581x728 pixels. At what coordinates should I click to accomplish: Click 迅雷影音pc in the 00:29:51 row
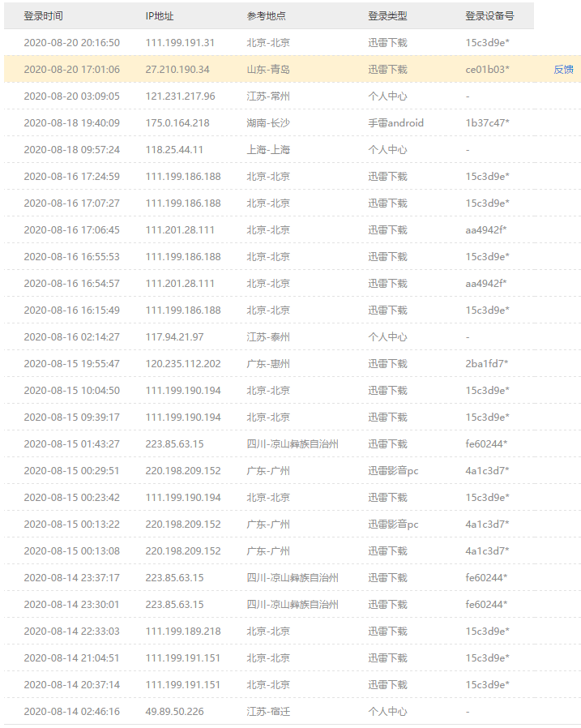[x=393, y=471]
